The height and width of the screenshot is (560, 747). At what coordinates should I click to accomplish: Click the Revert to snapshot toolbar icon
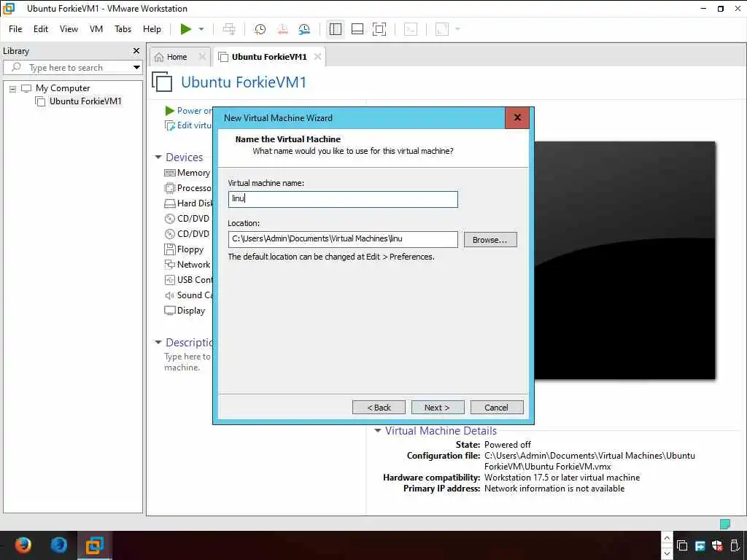282,29
